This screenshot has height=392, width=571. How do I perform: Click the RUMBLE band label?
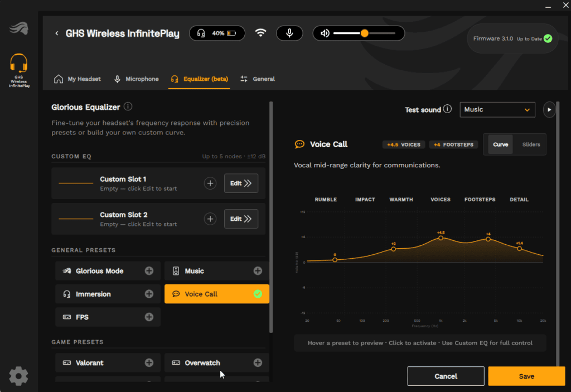click(x=326, y=200)
